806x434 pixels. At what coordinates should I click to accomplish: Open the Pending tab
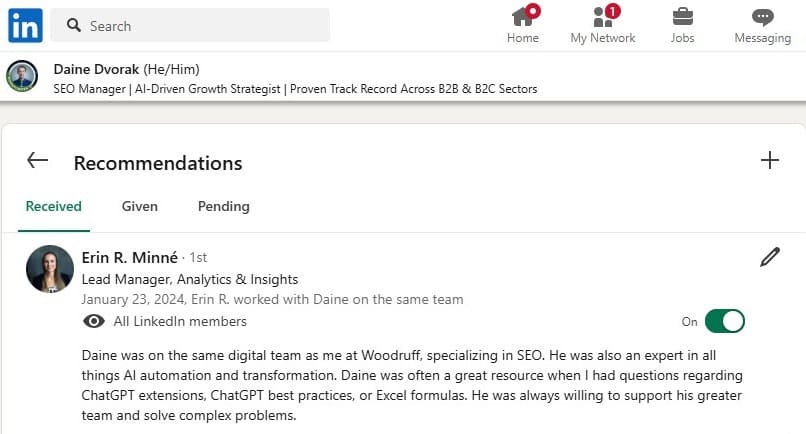(224, 206)
